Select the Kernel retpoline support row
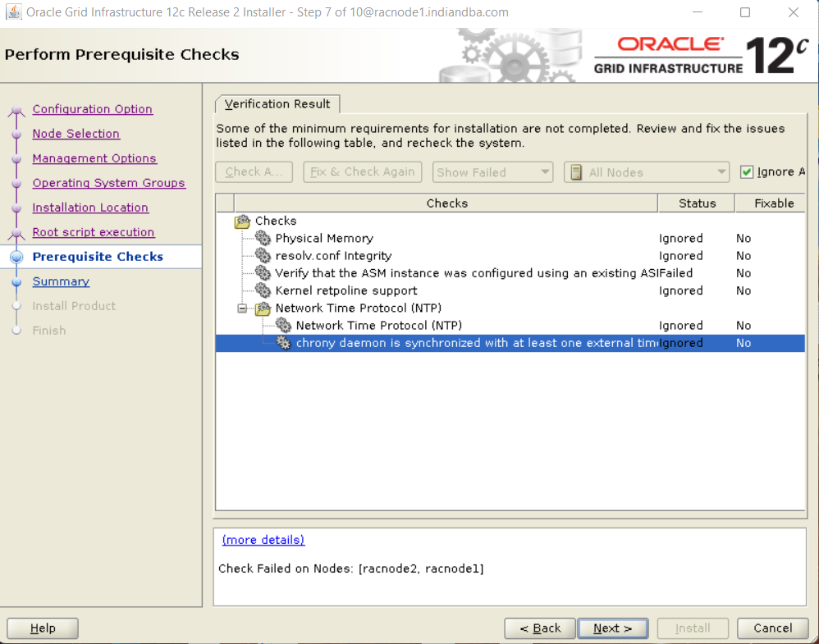The width and height of the screenshot is (819, 644). pyautogui.click(x=510, y=290)
